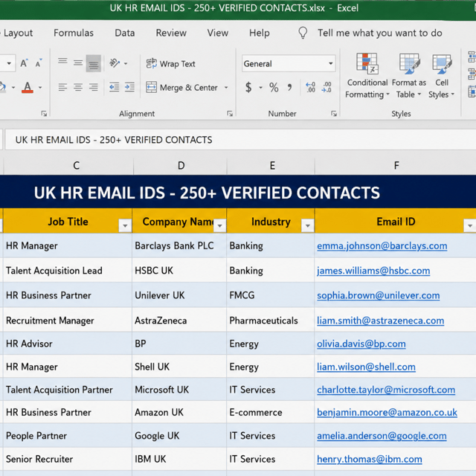
Task: Center text horizontally in cell
Action: click(x=78, y=88)
